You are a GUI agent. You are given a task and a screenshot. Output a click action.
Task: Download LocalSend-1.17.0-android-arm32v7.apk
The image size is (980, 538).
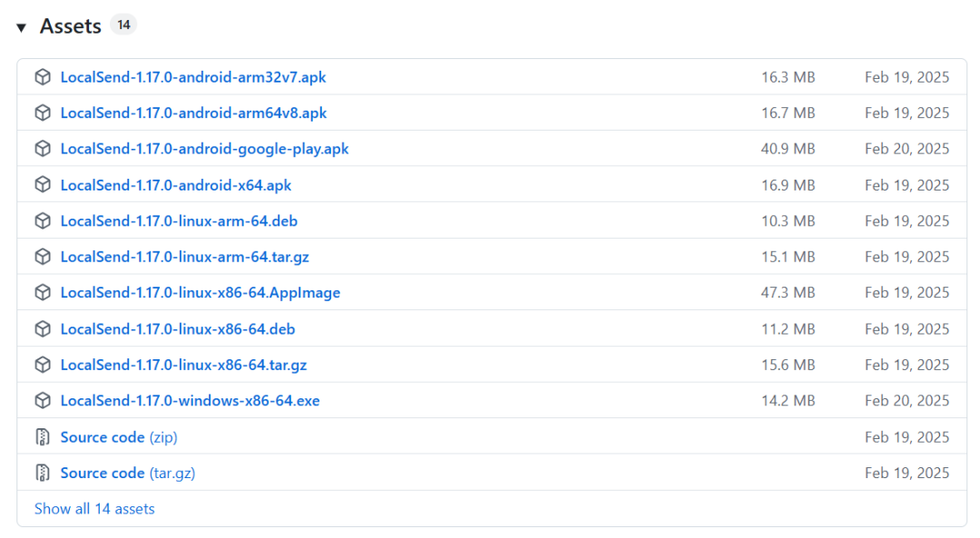coord(193,77)
